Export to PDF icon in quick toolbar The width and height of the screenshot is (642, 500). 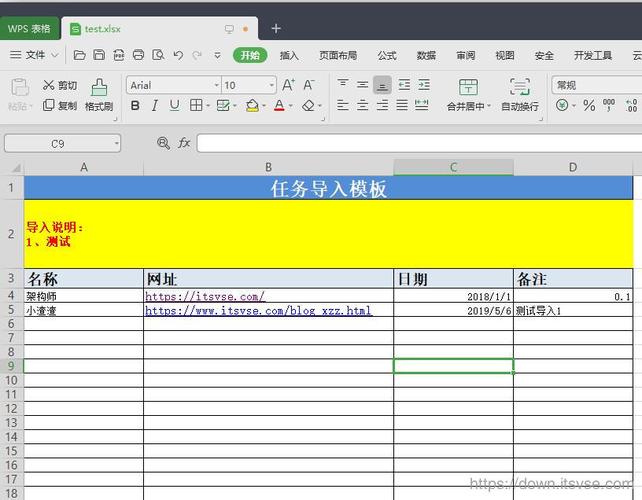(x=119, y=55)
